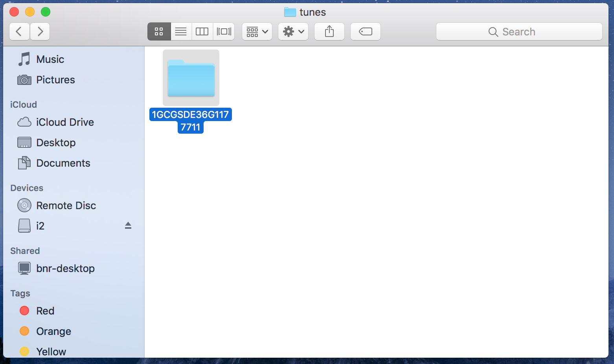Click the bnr-desktop monitor icon
Viewport: 614px width, 364px height.
tap(24, 268)
